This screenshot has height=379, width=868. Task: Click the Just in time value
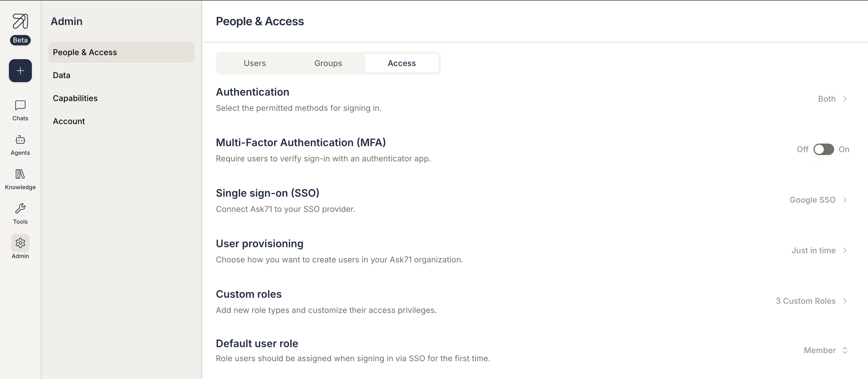(x=813, y=251)
